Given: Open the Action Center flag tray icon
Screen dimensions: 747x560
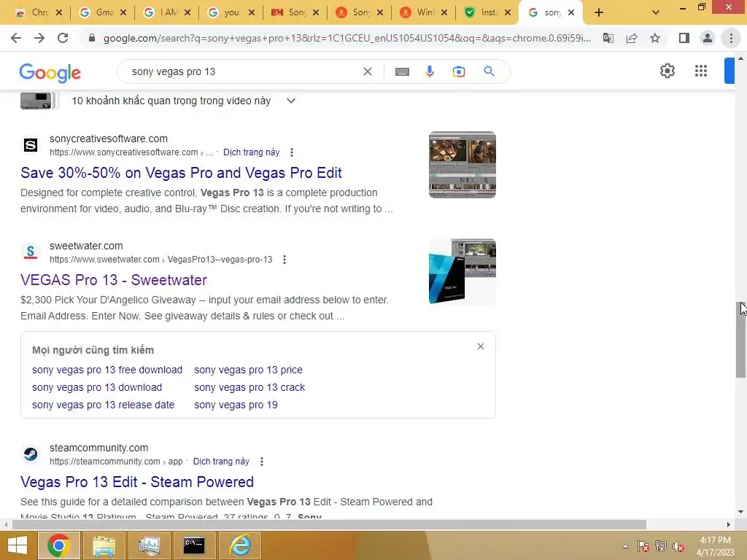Looking at the screenshot, I should (x=643, y=546).
